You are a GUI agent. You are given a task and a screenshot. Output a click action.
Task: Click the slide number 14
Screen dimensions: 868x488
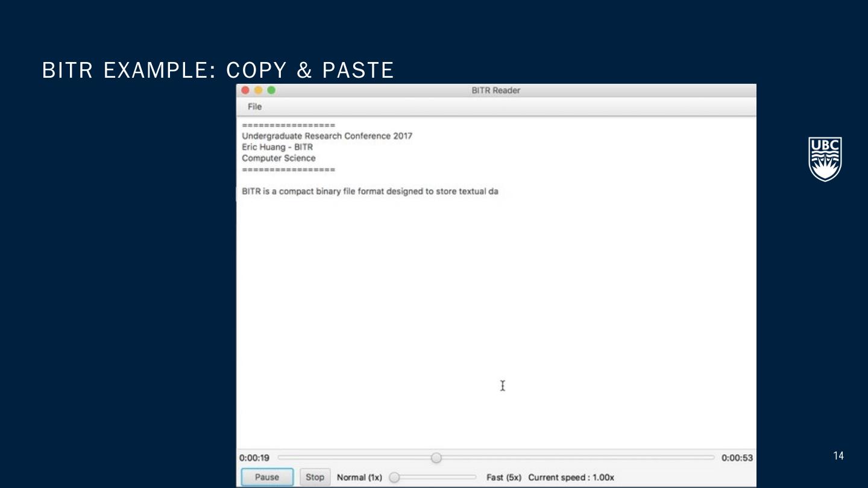tap(838, 456)
